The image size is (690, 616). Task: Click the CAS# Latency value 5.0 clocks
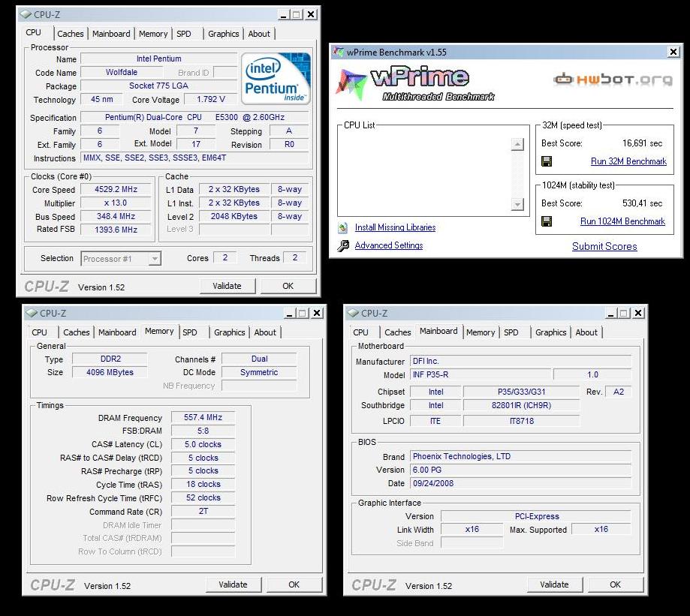[203, 444]
